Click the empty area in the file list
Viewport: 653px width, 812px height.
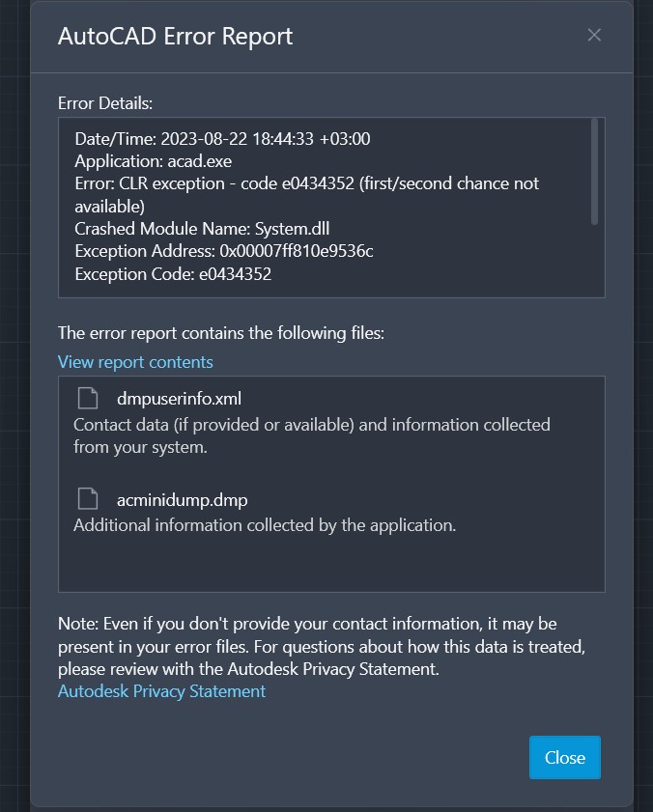point(331,564)
